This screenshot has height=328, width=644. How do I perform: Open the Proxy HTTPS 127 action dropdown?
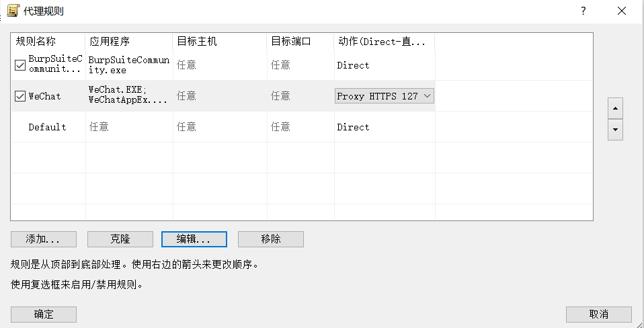coord(385,96)
